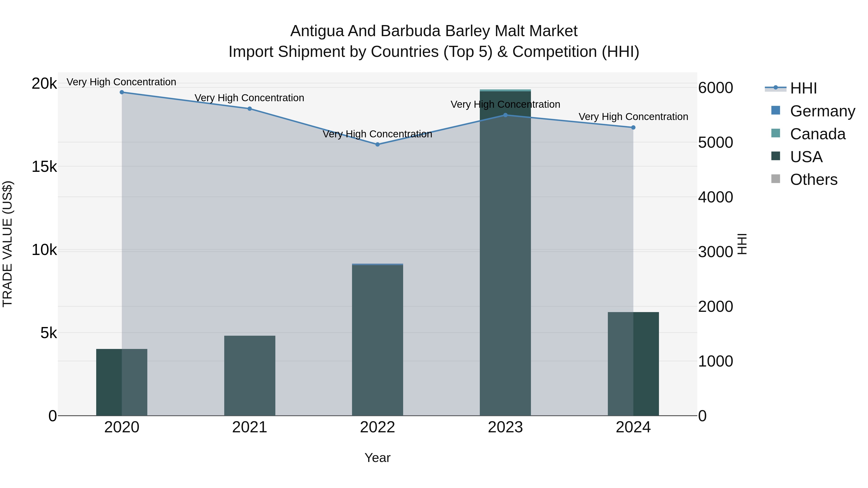The height and width of the screenshot is (488, 868).
Task: Click the 2020 USA bar
Action: 122,382
